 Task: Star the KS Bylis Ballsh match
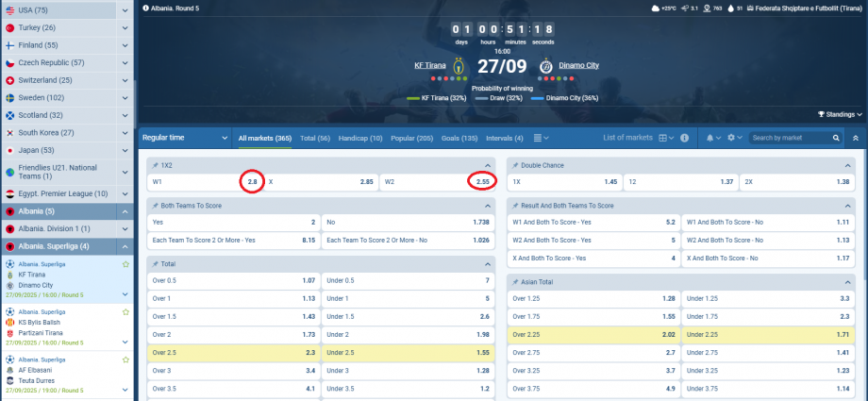click(125, 310)
